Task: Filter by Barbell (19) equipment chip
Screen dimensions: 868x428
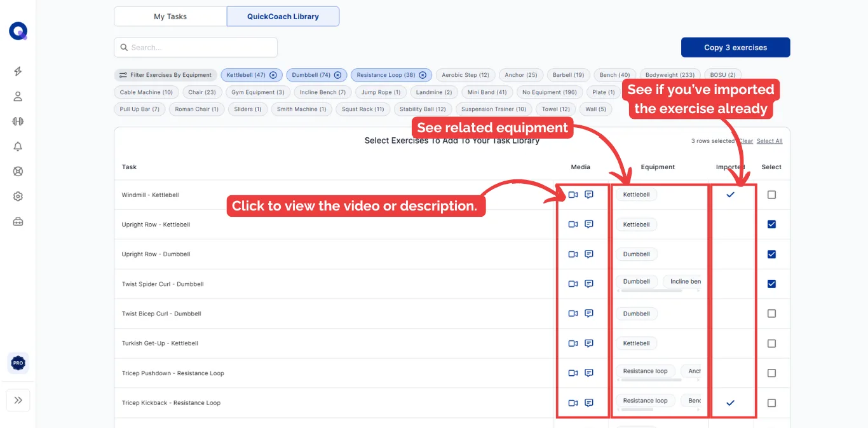Action: tap(568, 75)
